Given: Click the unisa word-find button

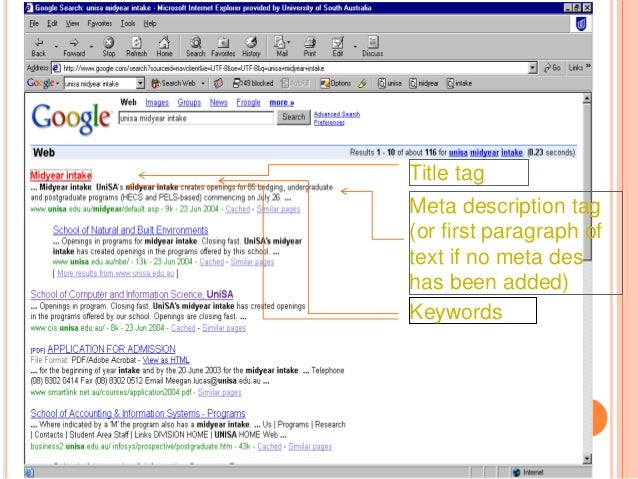Looking at the screenshot, I should [x=390, y=83].
